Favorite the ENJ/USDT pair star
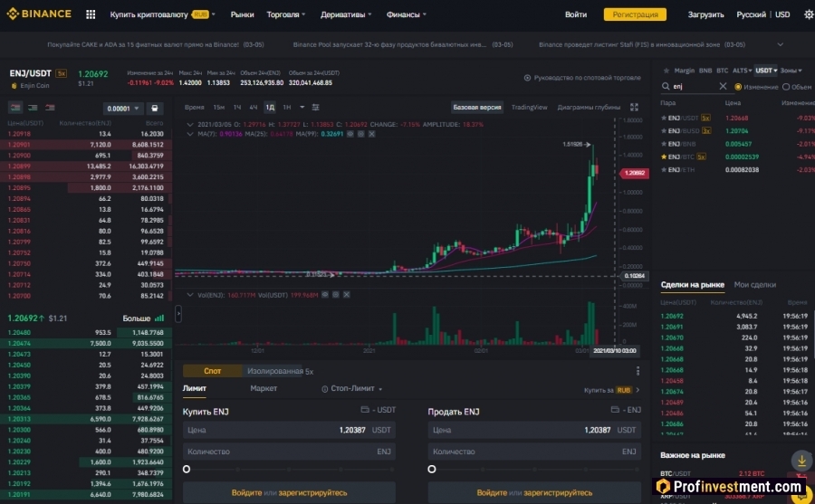 click(x=664, y=118)
